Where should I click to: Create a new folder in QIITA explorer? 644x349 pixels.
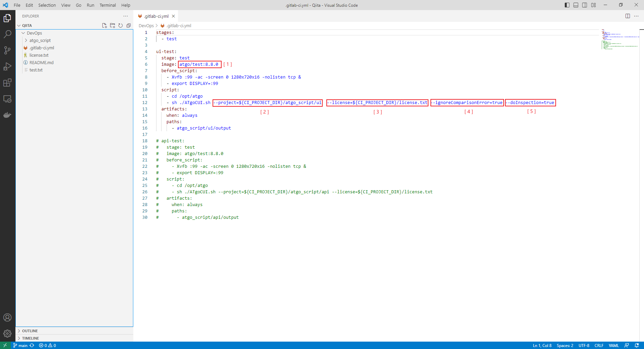click(x=112, y=26)
